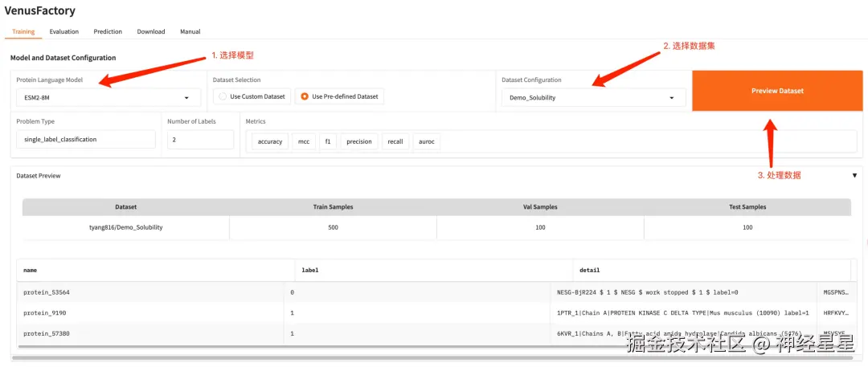
Task: Select the mcc metric tag
Action: pyautogui.click(x=304, y=141)
